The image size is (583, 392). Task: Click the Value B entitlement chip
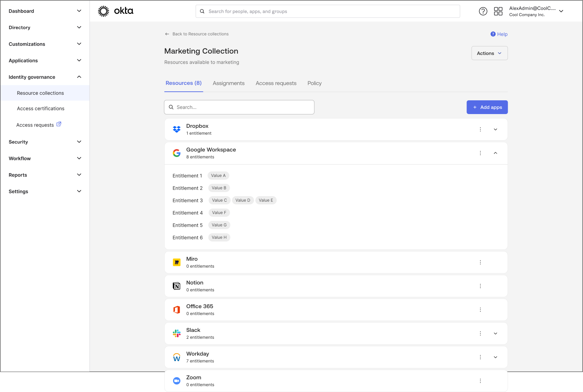pyautogui.click(x=219, y=188)
